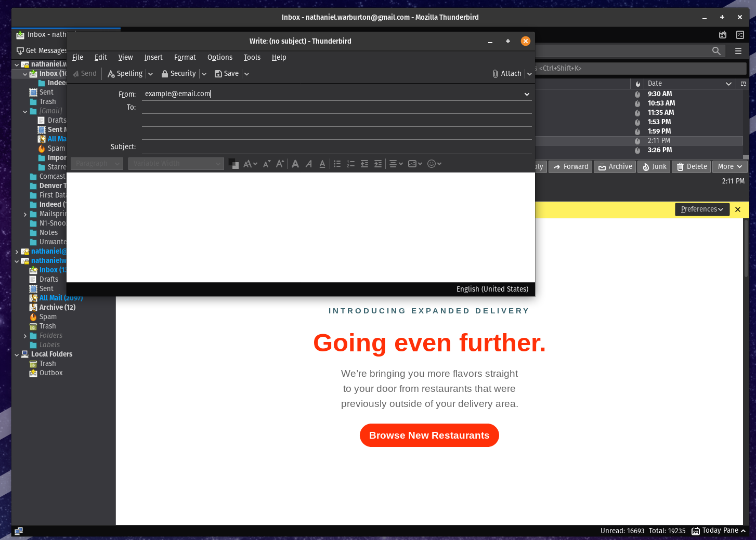Open the Paragraph style dropdown
This screenshot has width=756, height=540.
coord(97,164)
